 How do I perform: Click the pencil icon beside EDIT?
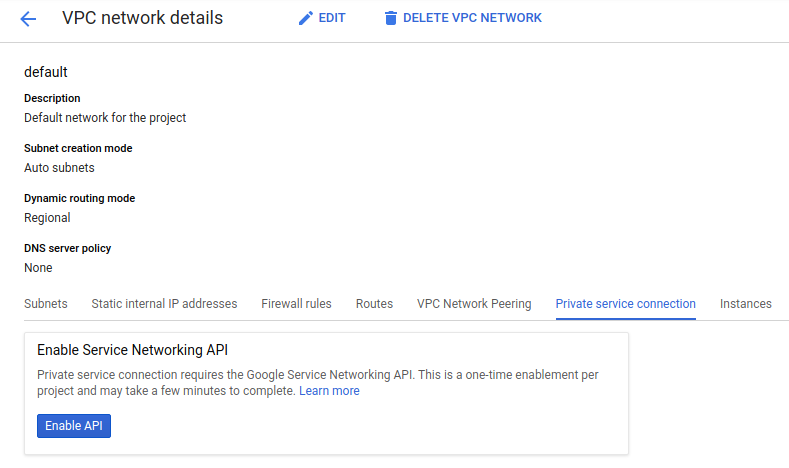306,18
